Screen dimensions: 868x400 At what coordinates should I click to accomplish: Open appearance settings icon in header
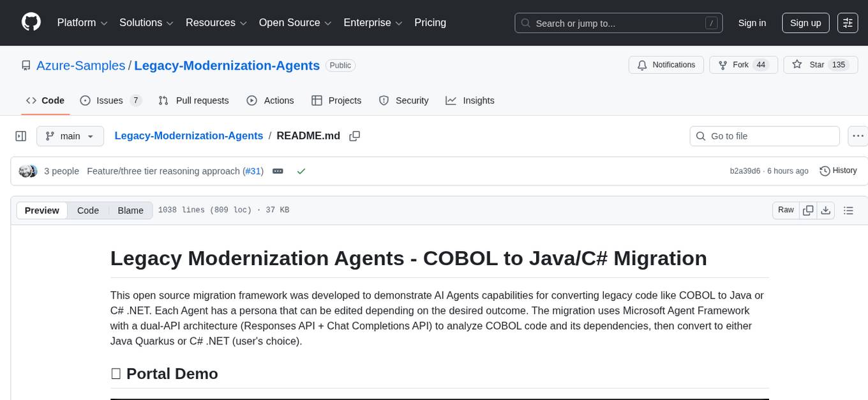click(848, 23)
